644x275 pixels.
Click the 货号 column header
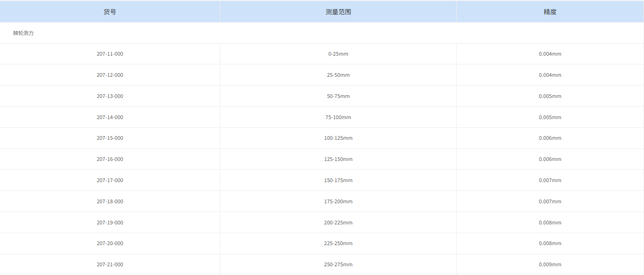109,11
